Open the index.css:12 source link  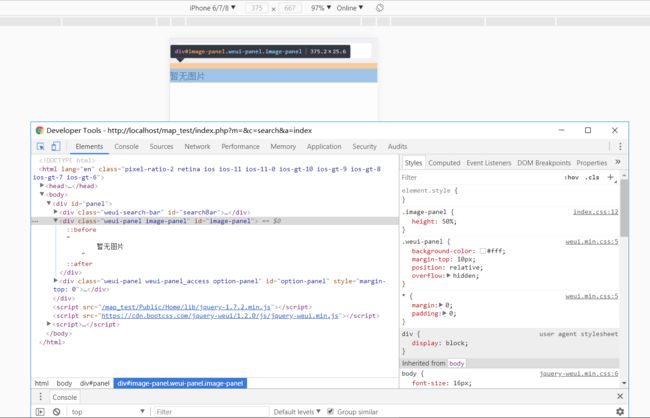coord(595,212)
